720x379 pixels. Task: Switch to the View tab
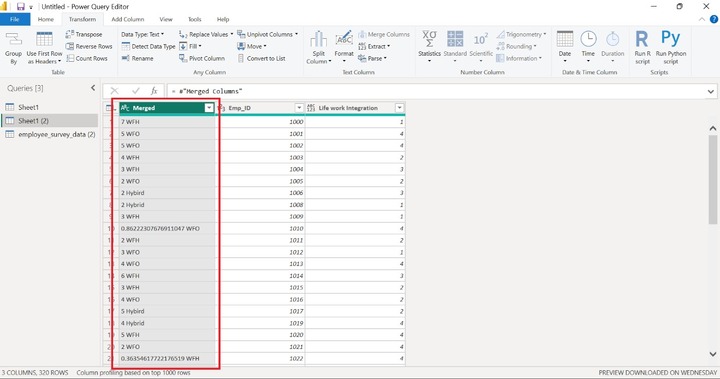coord(166,19)
